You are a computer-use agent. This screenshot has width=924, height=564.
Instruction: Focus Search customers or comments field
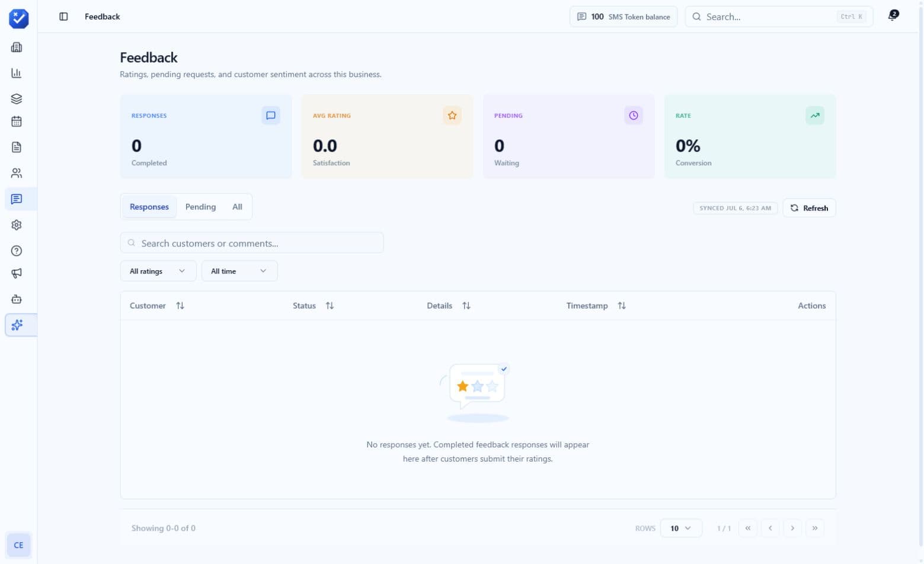[252, 243]
